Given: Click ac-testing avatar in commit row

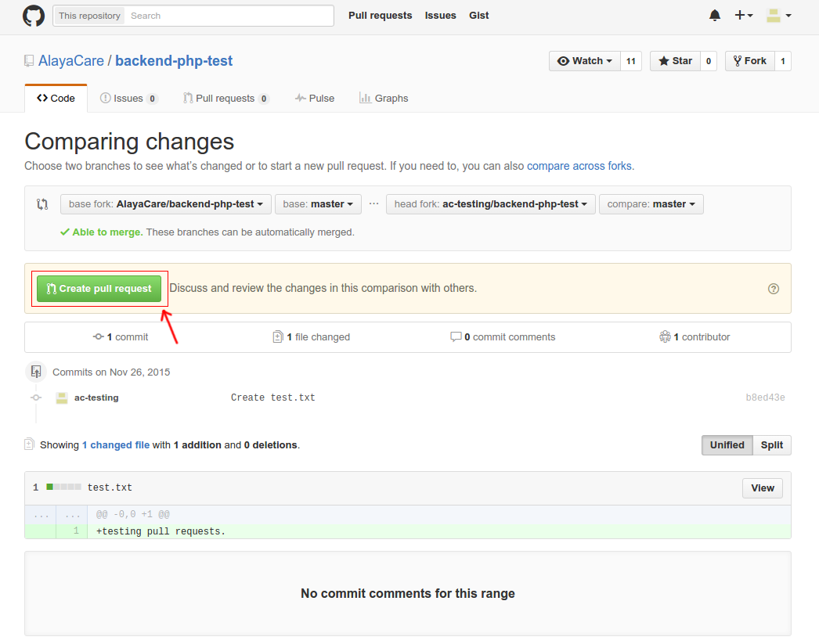Looking at the screenshot, I should pos(62,398).
